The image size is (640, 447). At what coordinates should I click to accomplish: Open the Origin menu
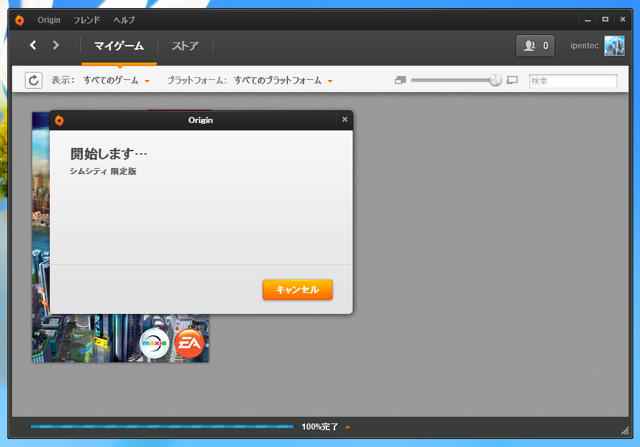49,20
